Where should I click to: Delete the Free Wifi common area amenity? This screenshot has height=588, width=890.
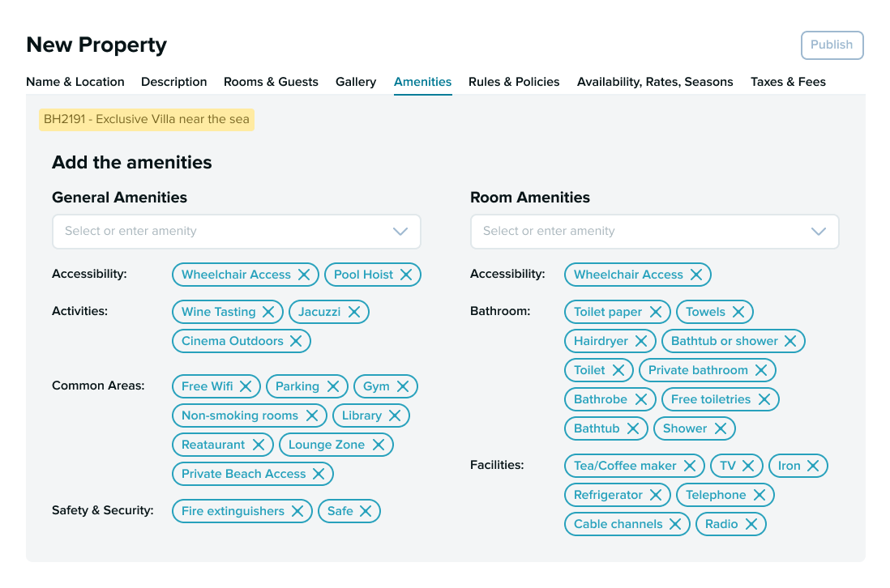[x=247, y=386]
